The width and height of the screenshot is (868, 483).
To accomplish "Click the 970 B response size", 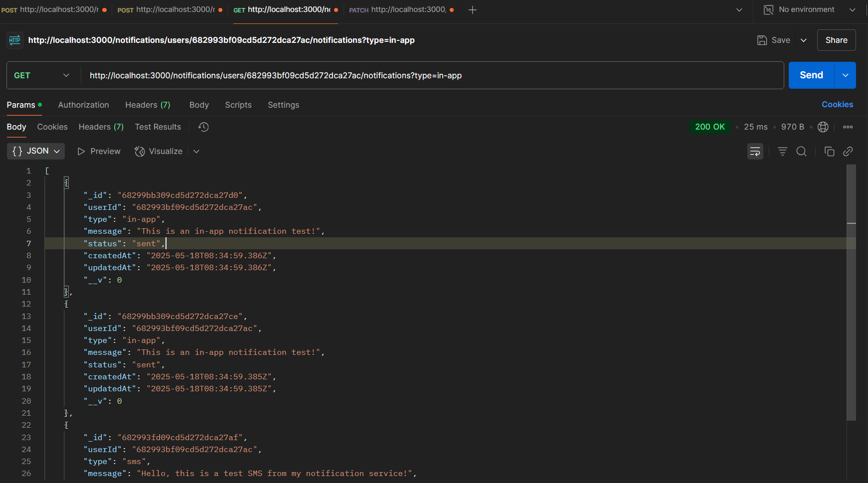I will pos(793,127).
